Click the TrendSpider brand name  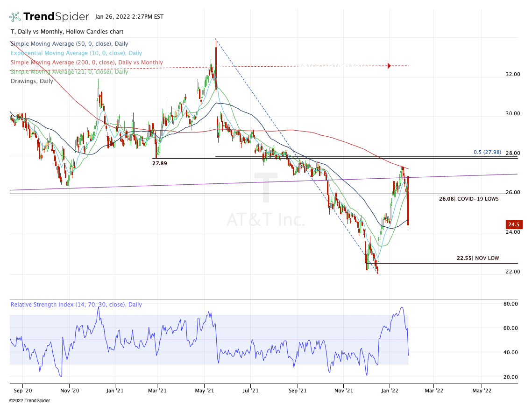click(57, 17)
